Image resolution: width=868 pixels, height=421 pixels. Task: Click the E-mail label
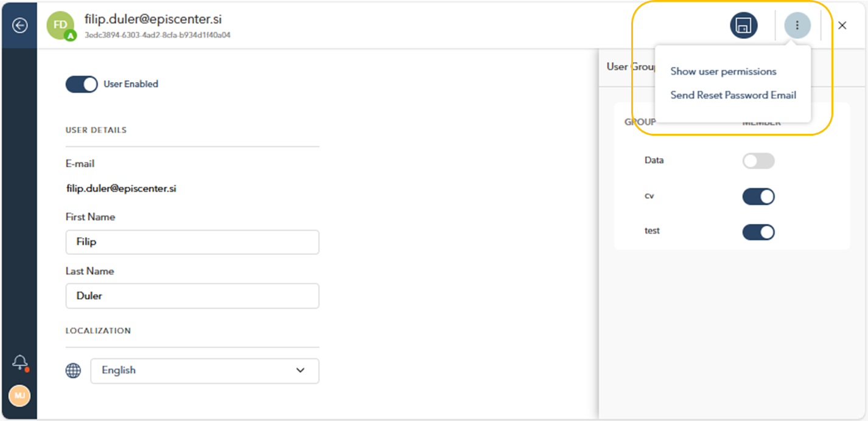click(80, 164)
